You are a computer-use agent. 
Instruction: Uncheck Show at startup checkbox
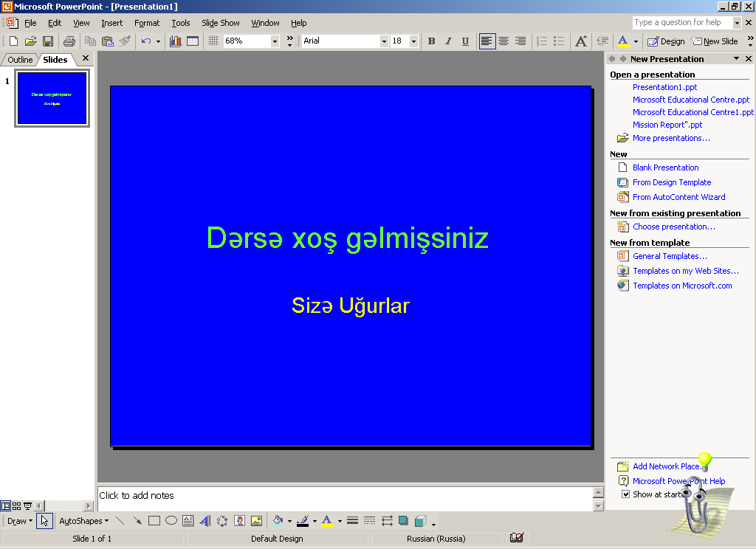(x=625, y=494)
